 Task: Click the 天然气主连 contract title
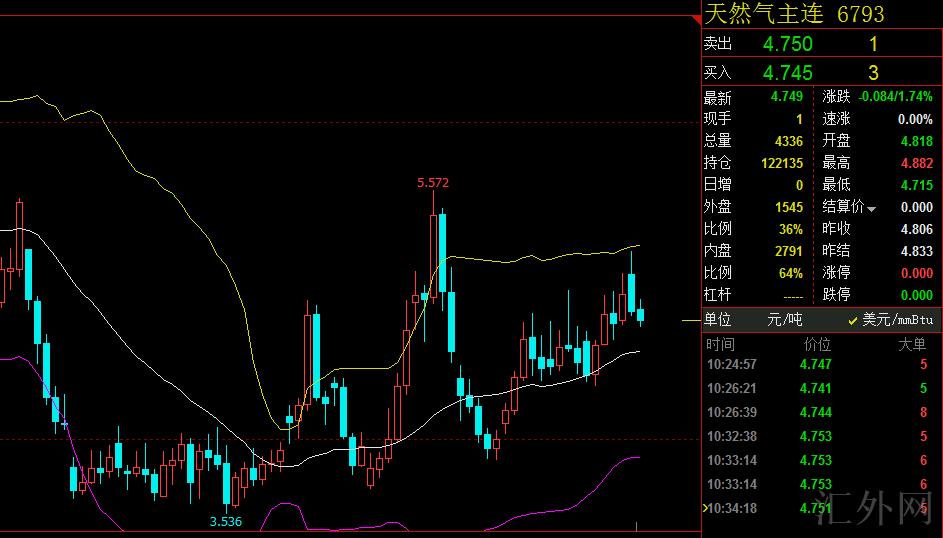(765, 14)
